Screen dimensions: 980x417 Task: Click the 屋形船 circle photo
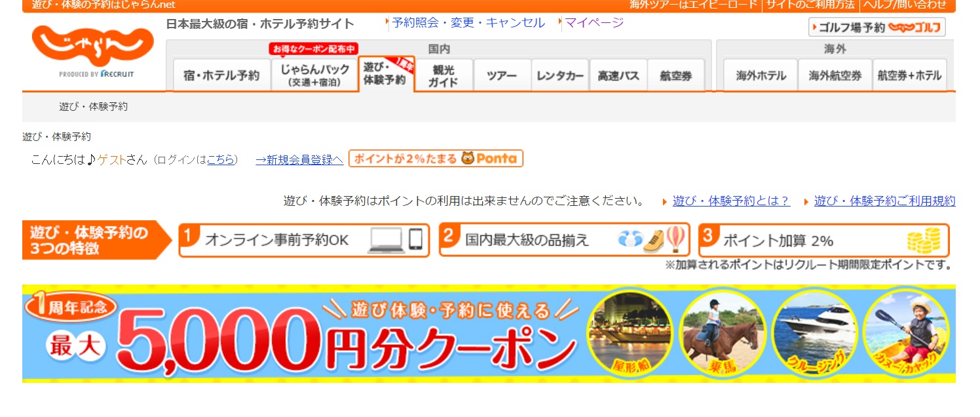coord(630,334)
